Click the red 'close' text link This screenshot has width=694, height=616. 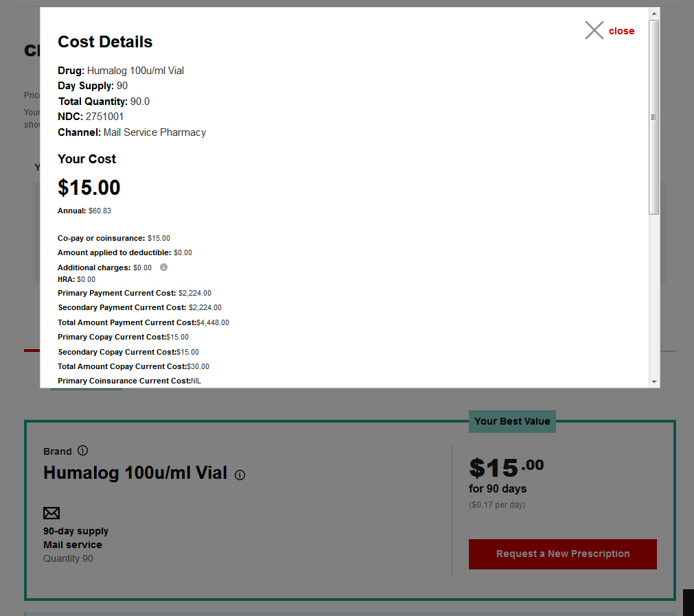click(x=621, y=31)
